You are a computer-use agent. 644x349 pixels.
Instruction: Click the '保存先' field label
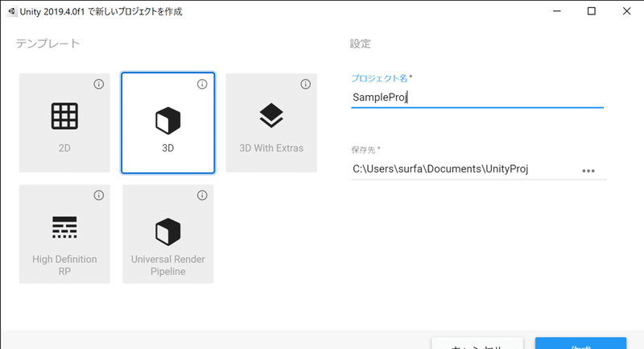click(363, 150)
